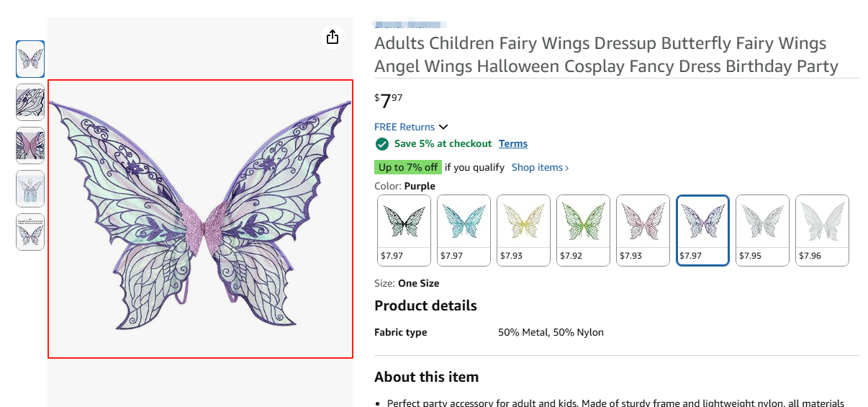Pick the silver wings priced $7.95

pyautogui.click(x=762, y=230)
